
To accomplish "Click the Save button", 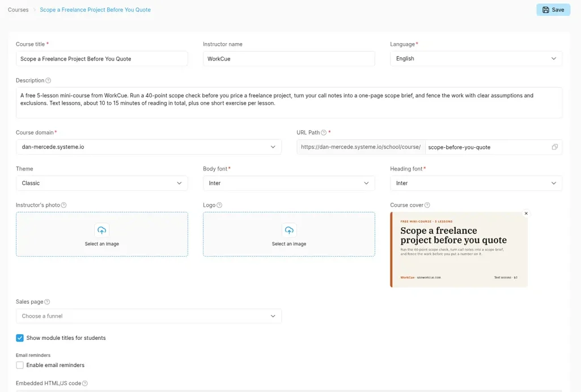I will pos(553,10).
